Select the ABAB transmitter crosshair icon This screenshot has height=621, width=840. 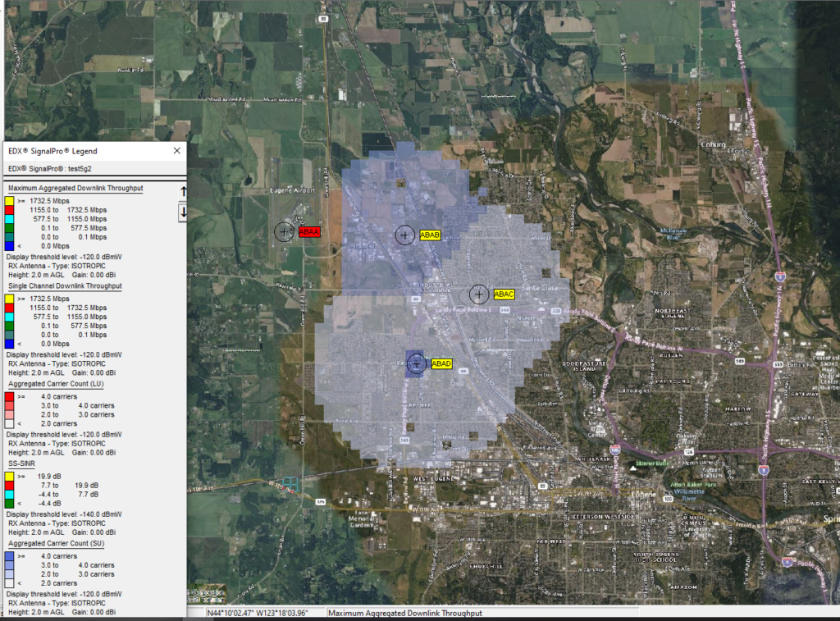tap(404, 235)
